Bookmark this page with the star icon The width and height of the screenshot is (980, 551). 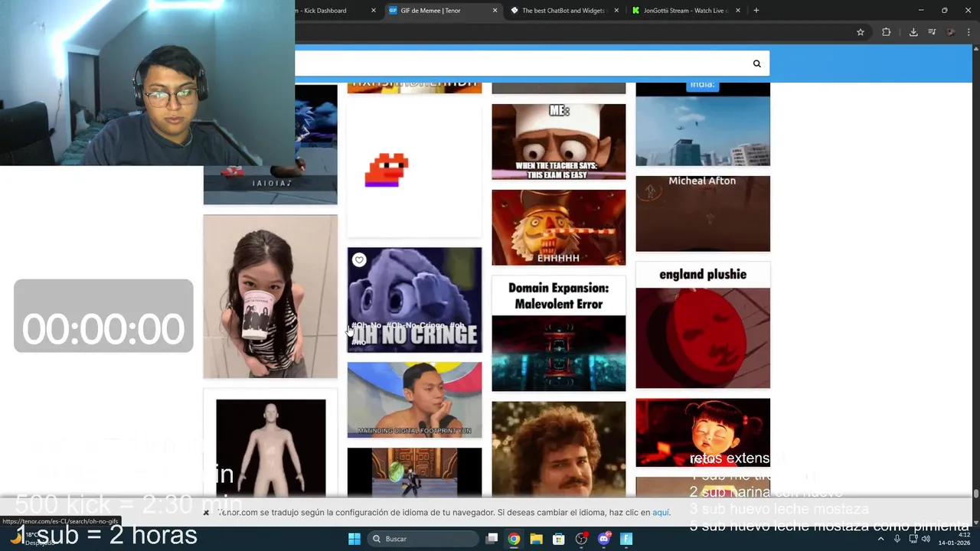pyautogui.click(x=861, y=32)
